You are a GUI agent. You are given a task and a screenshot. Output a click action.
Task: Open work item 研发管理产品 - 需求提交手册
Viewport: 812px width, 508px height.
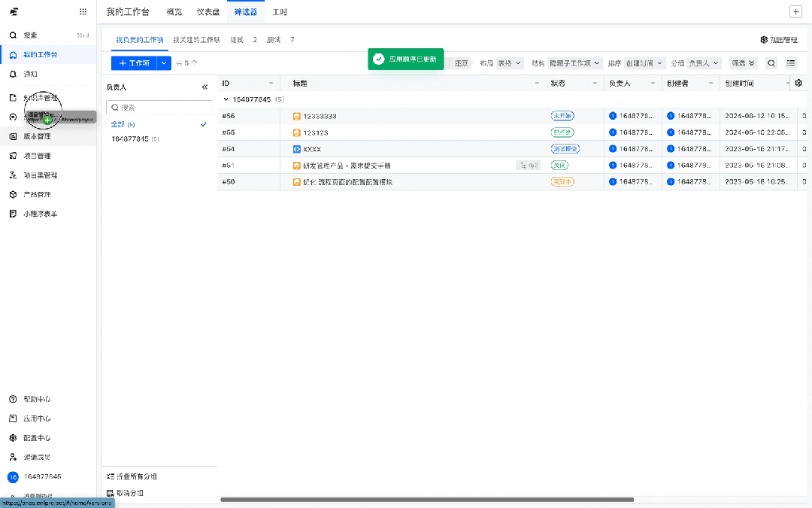tap(347, 166)
